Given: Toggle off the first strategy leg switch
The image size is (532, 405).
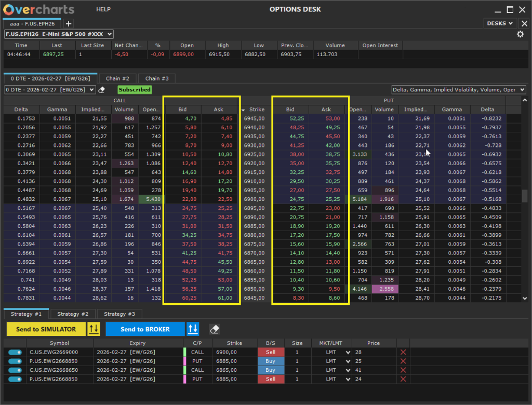Looking at the screenshot, I should coord(15,352).
